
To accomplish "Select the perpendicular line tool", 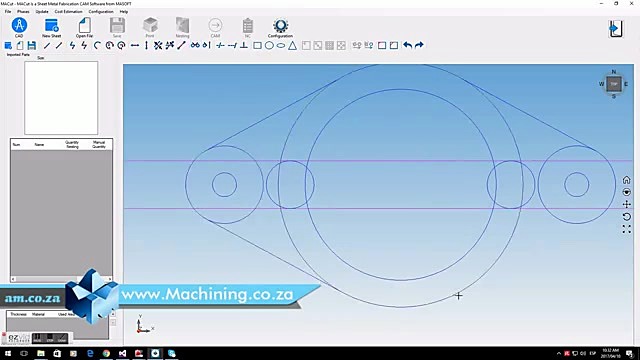I will coord(244,45).
